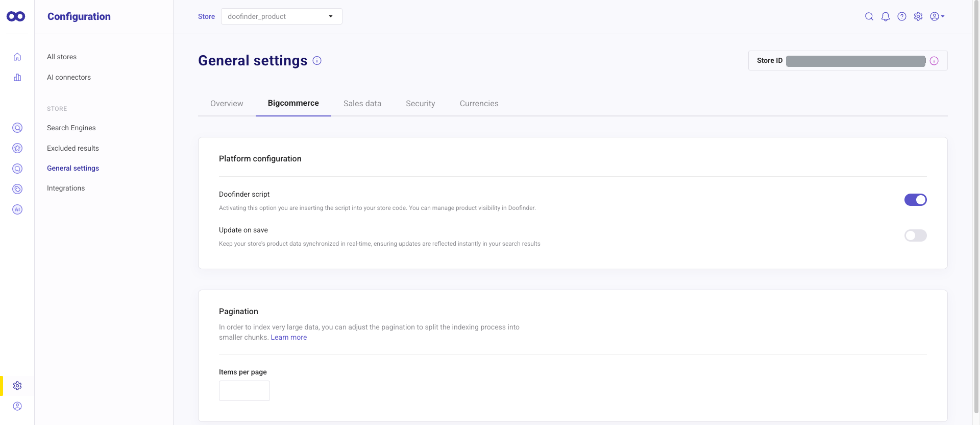980x425 pixels.
Task: Expand the user account menu in top bar
Action: 937,16
